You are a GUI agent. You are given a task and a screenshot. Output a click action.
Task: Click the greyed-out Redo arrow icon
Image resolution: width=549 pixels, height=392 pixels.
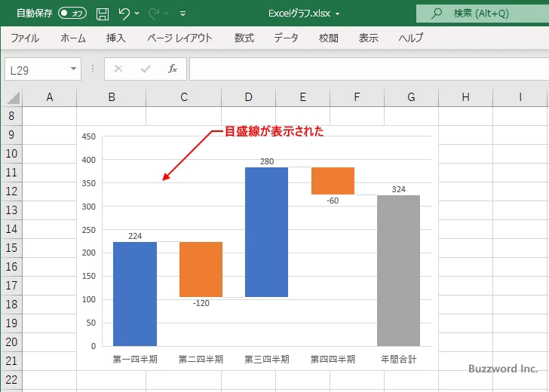coord(153,14)
